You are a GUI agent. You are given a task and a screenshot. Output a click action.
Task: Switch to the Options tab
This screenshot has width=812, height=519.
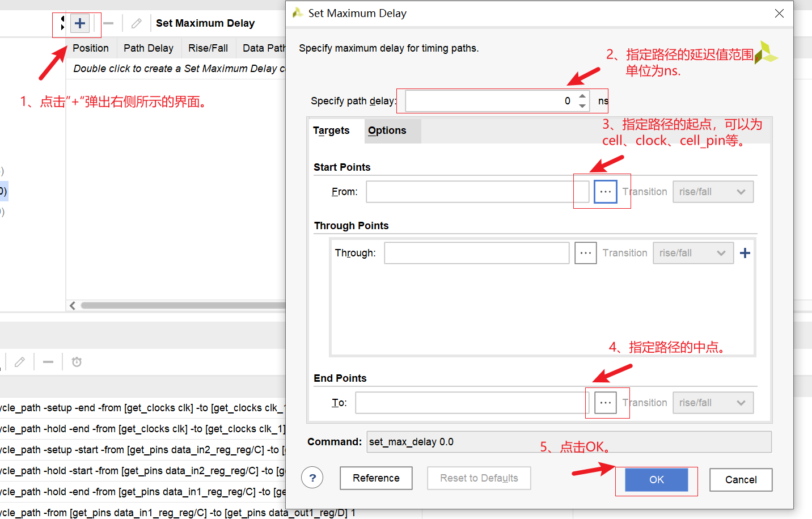pyautogui.click(x=387, y=130)
